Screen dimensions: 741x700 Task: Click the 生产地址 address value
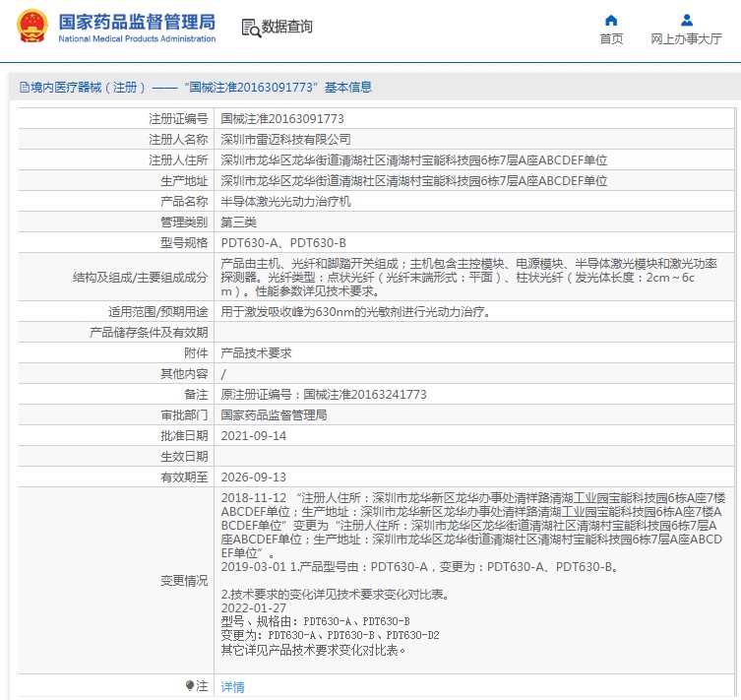point(414,181)
